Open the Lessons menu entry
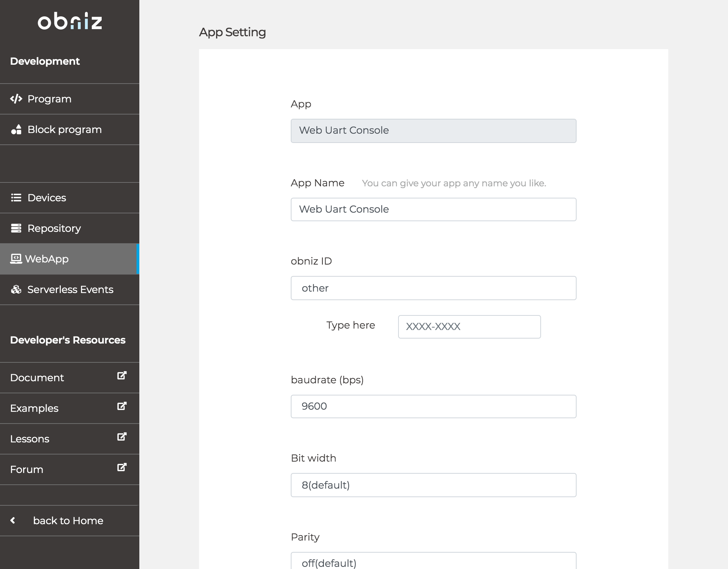This screenshot has width=728, height=569. (x=30, y=439)
